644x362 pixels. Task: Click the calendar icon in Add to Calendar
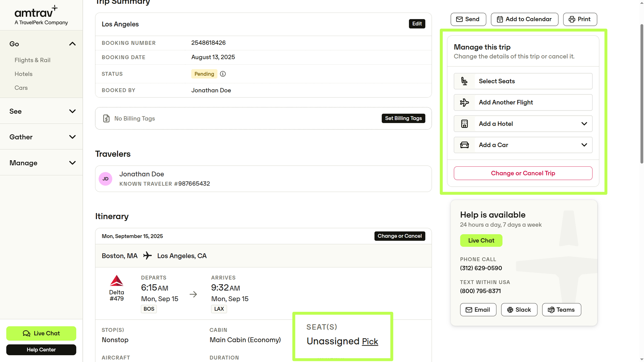[x=500, y=19]
